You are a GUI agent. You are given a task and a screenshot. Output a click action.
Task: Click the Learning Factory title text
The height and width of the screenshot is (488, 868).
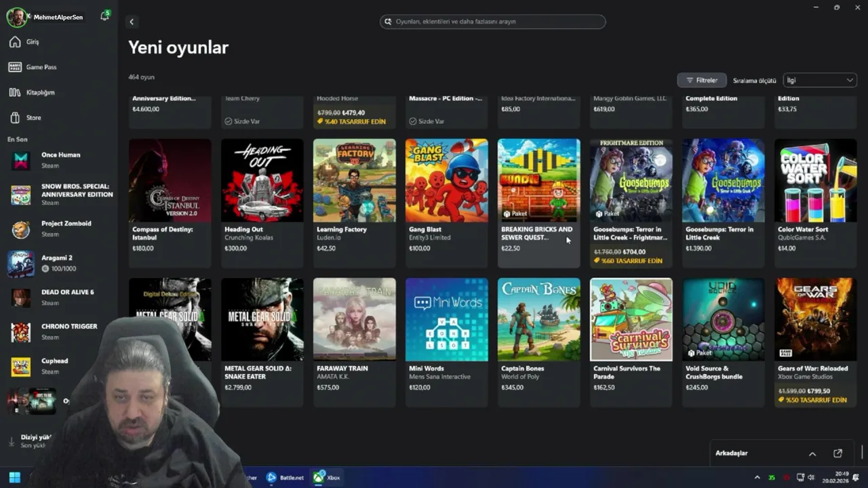341,229
